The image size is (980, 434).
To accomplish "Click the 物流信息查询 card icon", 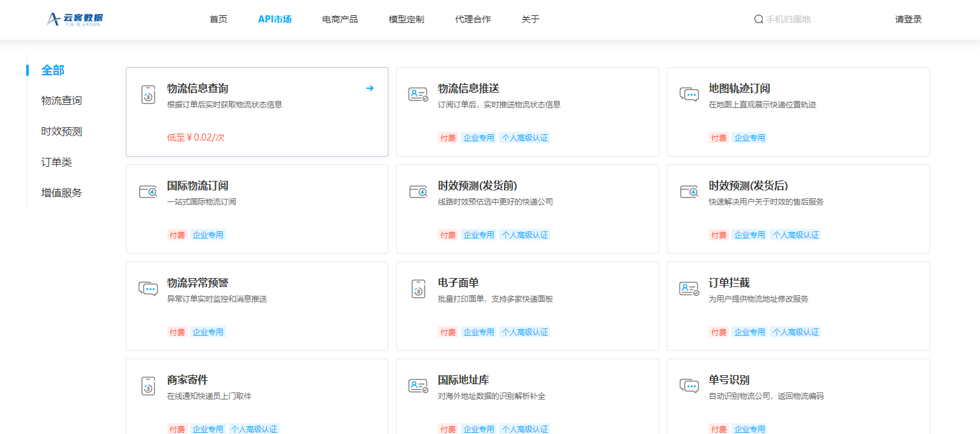I will [148, 94].
